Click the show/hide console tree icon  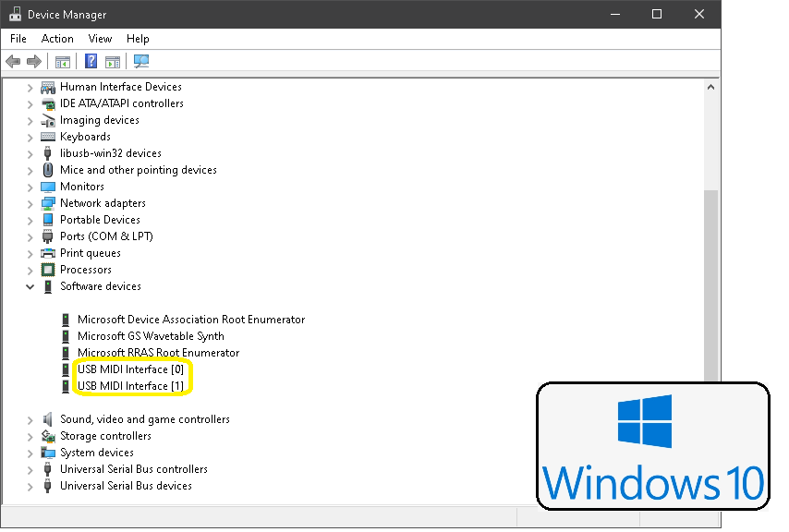tap(62, 62)
